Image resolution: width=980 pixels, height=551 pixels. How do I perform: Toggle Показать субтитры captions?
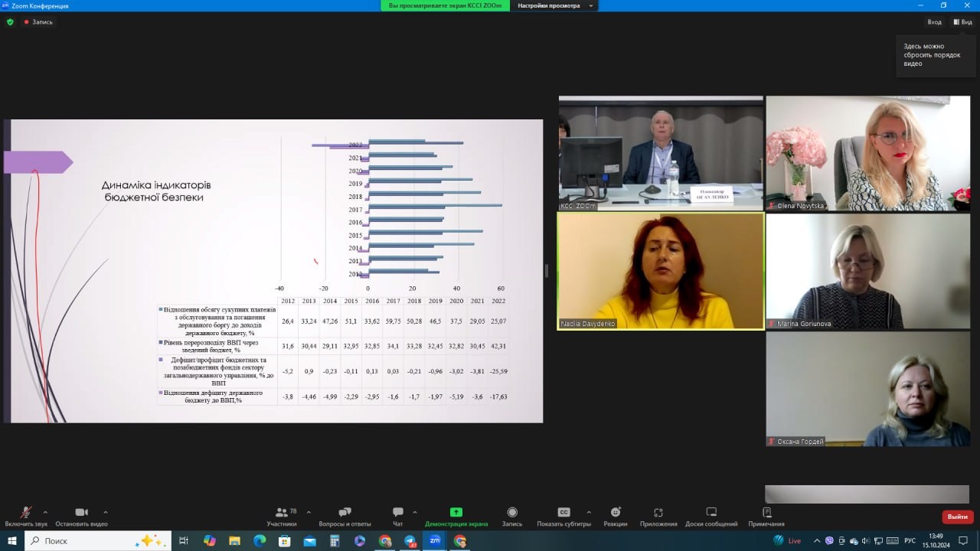pyautogui.click(x=563, y=517)
